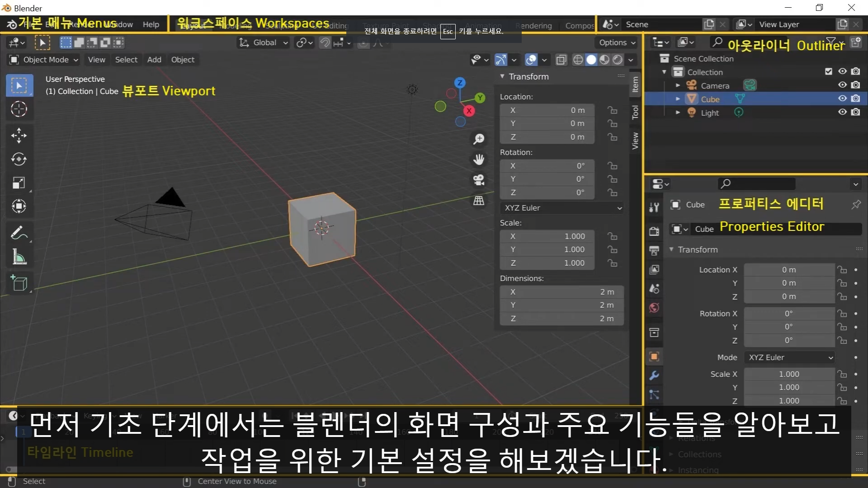Toggle camera view in viewport

pyautogui.click(x=479, y=180)
